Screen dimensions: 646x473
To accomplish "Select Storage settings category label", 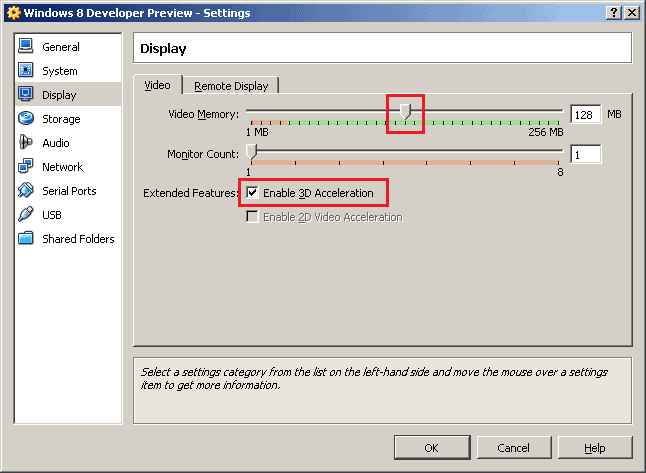I will coord(61,119).
